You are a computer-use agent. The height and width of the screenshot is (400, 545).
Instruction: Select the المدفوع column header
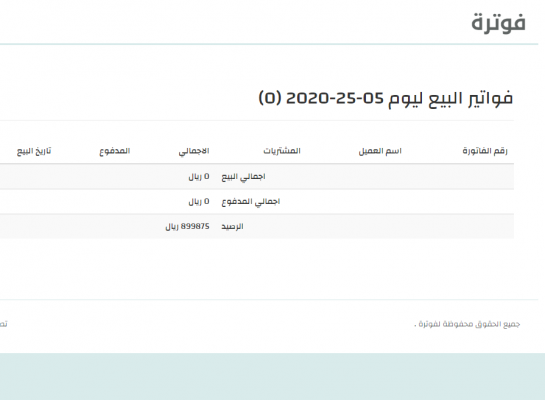tap(115, 151)
